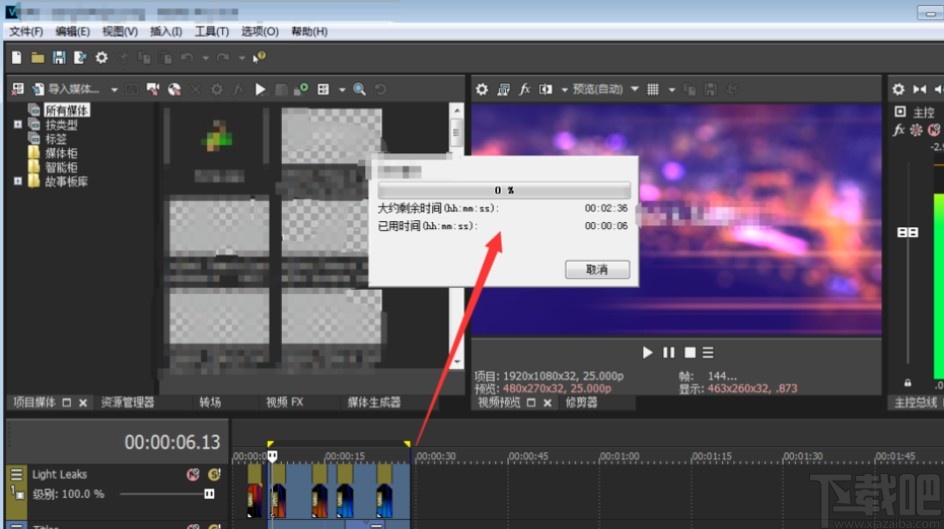This screenshot has width=944, height=529.
Task: Switch to the 资源管理器 tab
Action: pyautogui.click(x=128, y=402)
